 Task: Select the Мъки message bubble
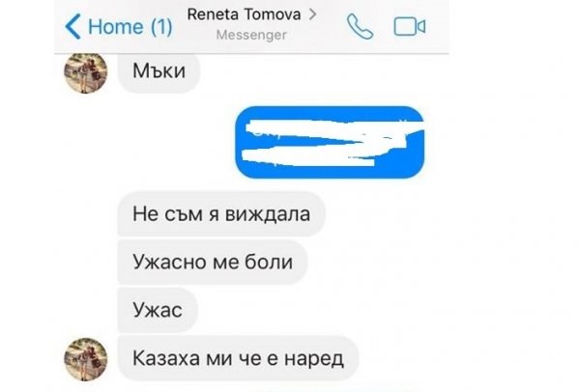tap(159, 71)
